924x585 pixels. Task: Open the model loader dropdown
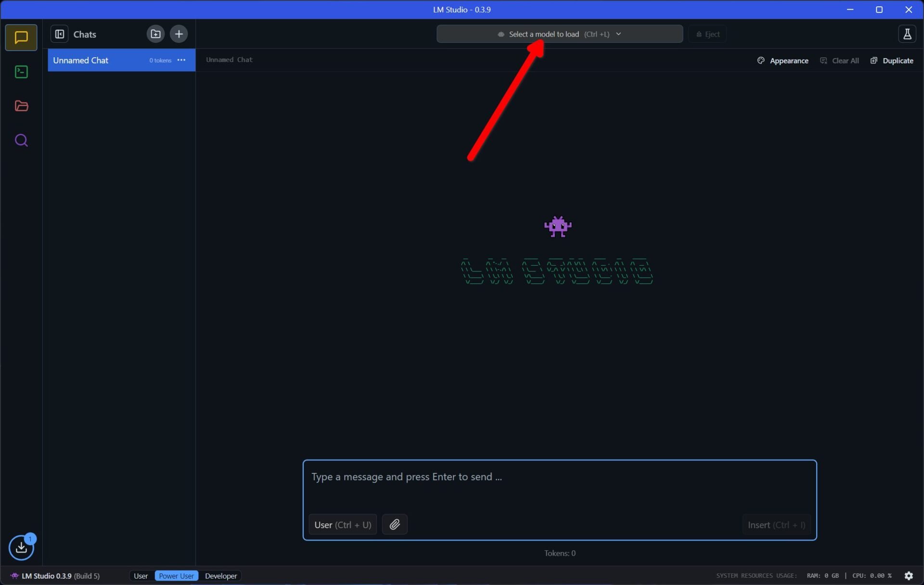[x=560, y=34]
